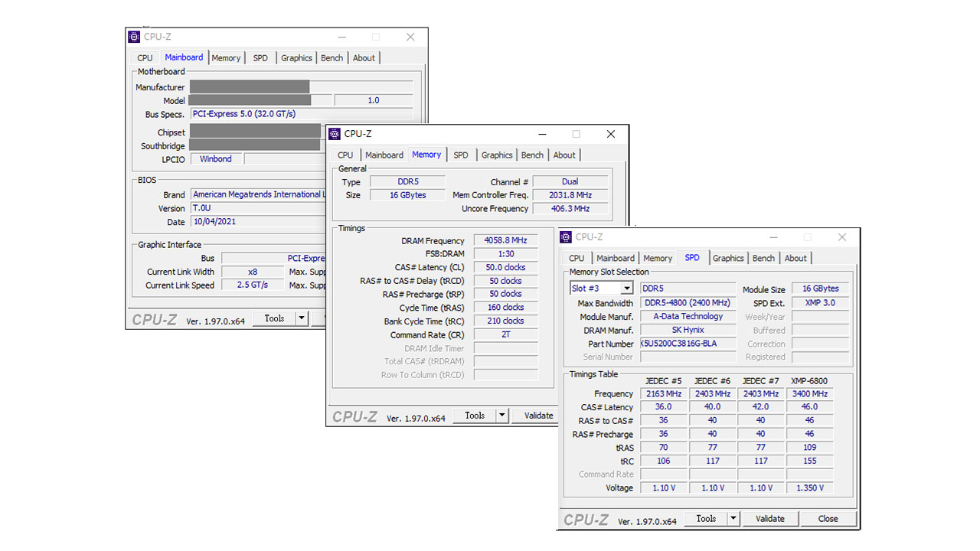Switch to Graphics tab in Mainboard window
Image resolution: width=980 pixels, height=551 pixels.
point(296,58)
